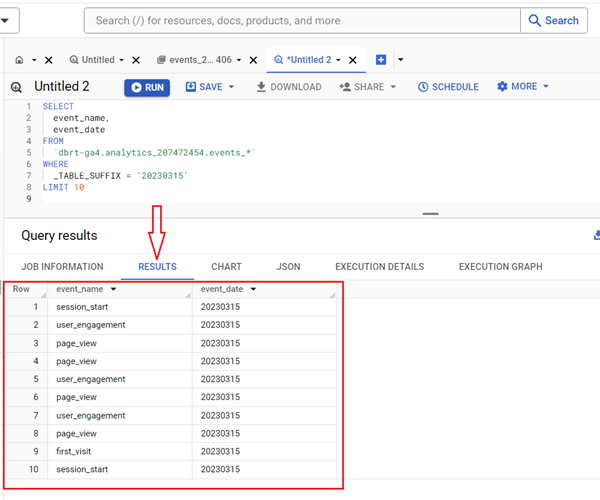Select the Results tab

pyautogui.click(x=157, y=267)
